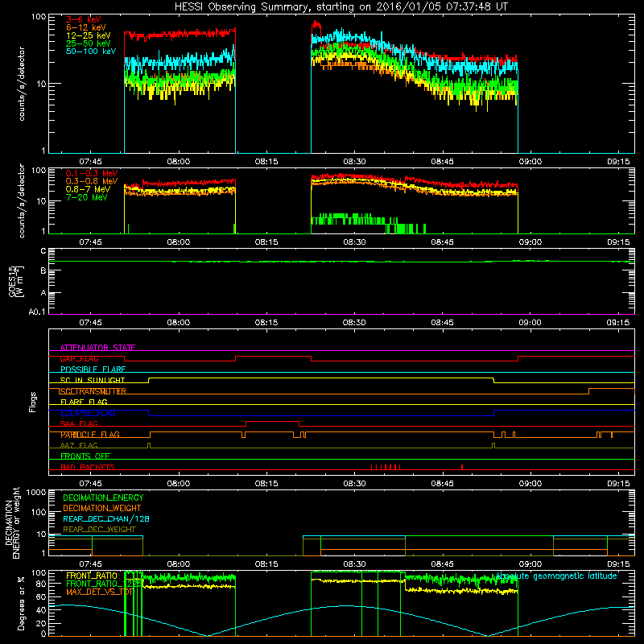The height and width of the screenshot is (644, 644).
Task: Select the FRONT_RATIO legend label
Action: (92, 576)
